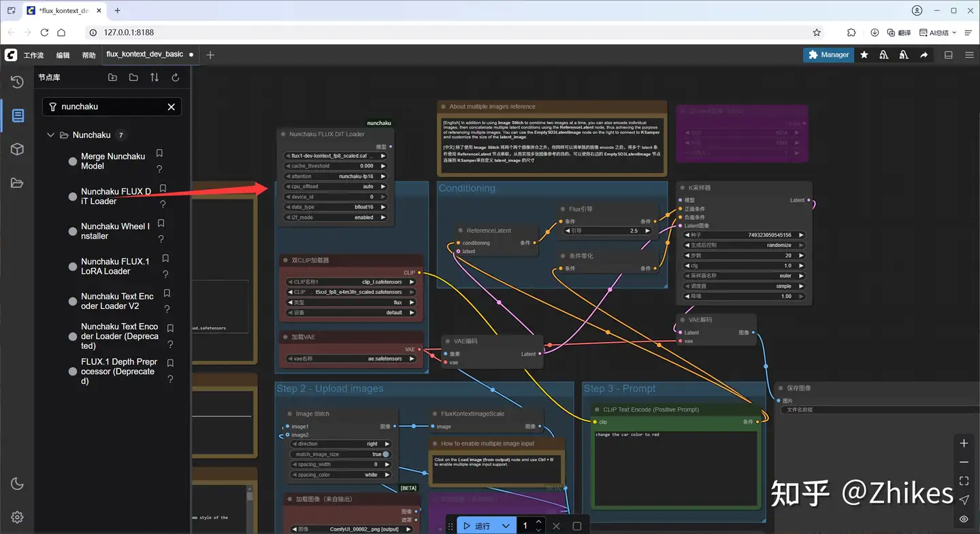Click the refresh icon in node library
Viewport: 980px width, 534px height.
[176, 78]
